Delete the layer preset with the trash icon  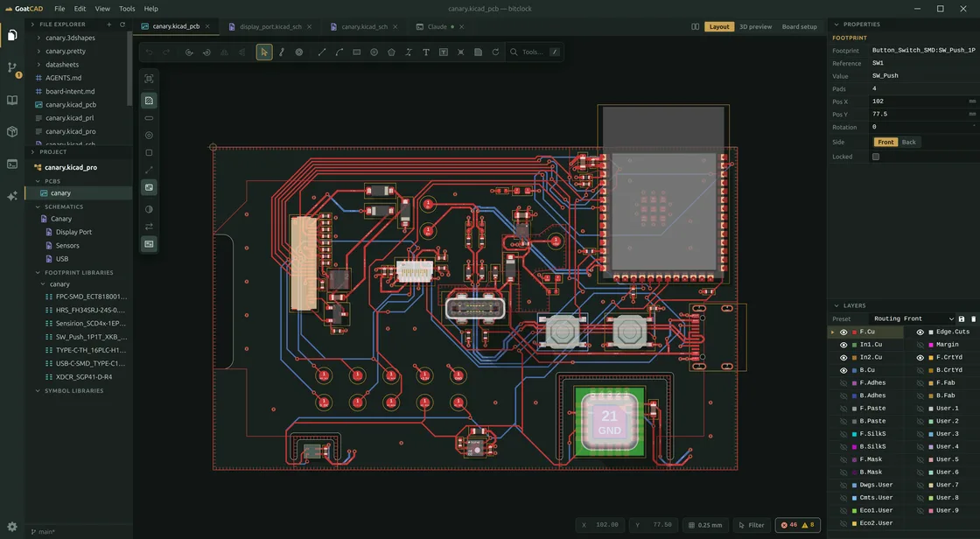coord(973,318)
